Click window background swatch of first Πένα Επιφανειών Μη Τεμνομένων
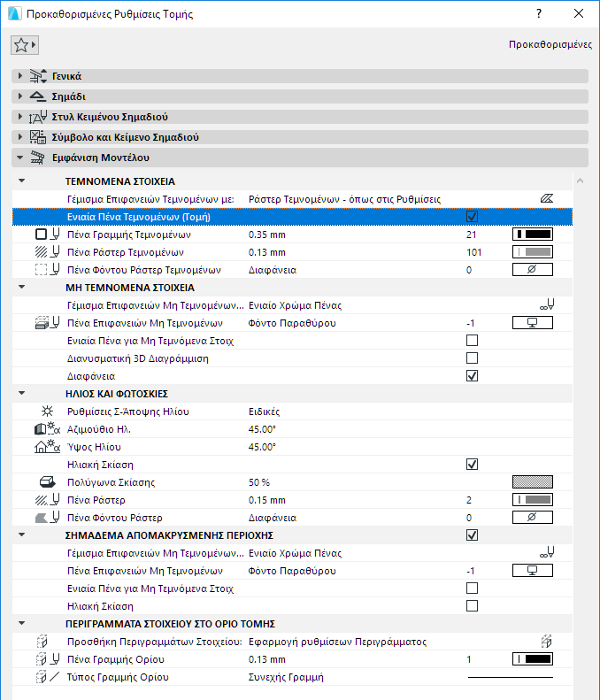Image resolution: width=600 pixels, height=700 pixels. (533, 322)
